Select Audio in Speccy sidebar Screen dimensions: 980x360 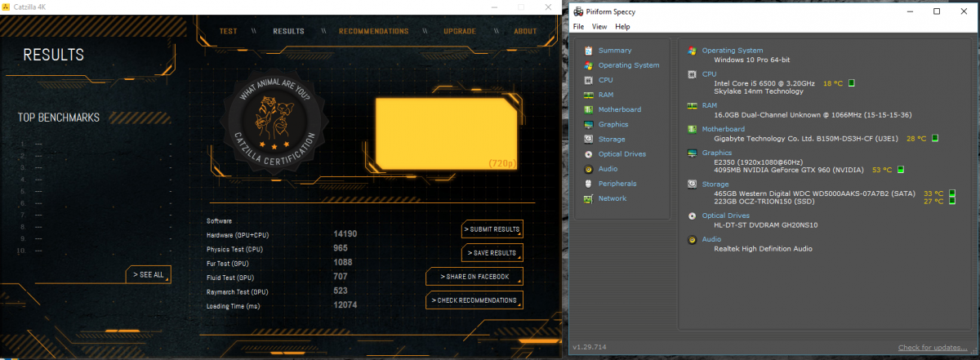click(x=608, y=168)
